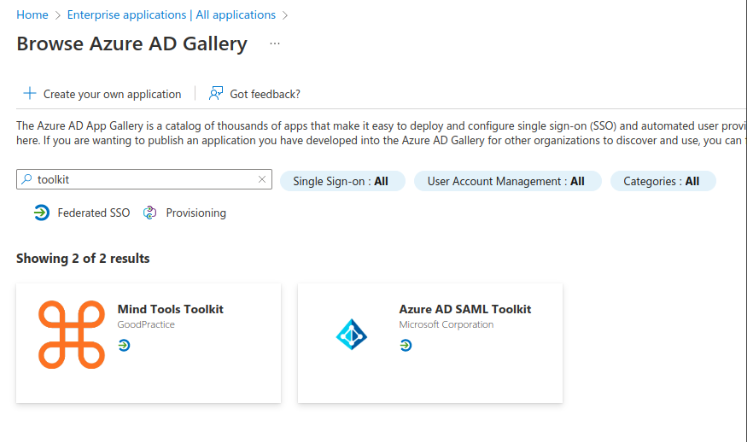Go to Home breadcrumb

pos(32,15)
